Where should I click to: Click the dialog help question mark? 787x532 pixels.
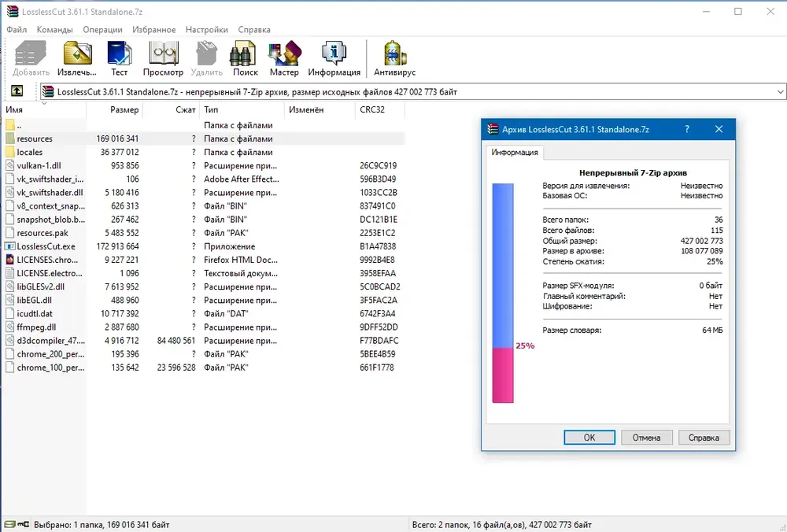pos(687,129)
